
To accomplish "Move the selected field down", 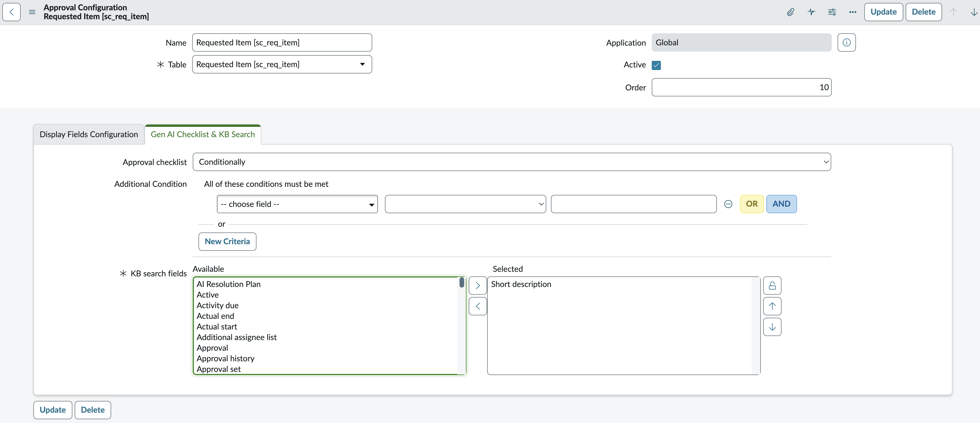I will pyautogui.click(x=772, y=327).
